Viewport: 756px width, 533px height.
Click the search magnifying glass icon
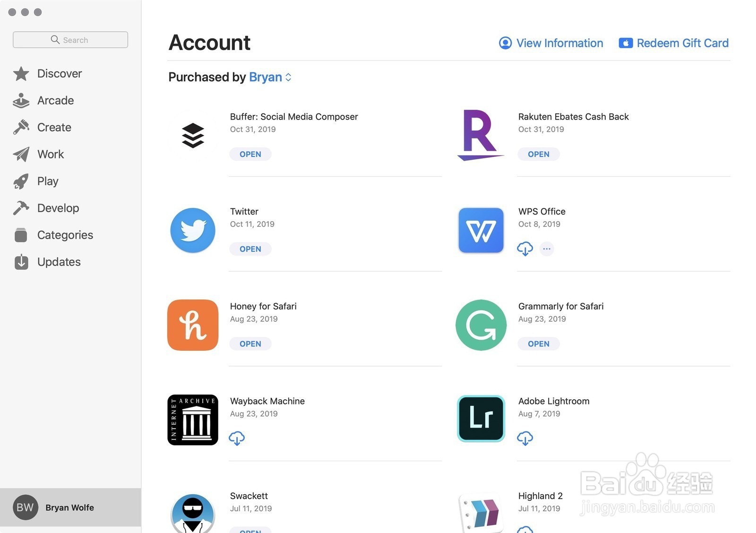pos(55,40)
